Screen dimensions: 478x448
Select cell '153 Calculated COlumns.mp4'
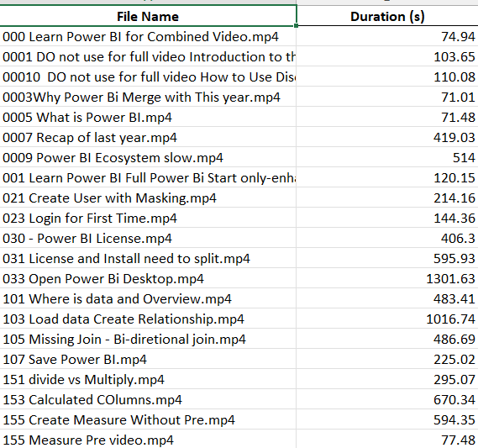[x=148, y=399]
